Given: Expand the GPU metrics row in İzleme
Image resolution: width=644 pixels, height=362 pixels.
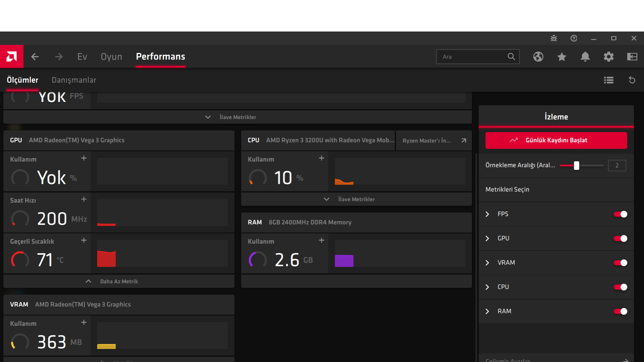Looking at the screenshot, I should [487, 238].
